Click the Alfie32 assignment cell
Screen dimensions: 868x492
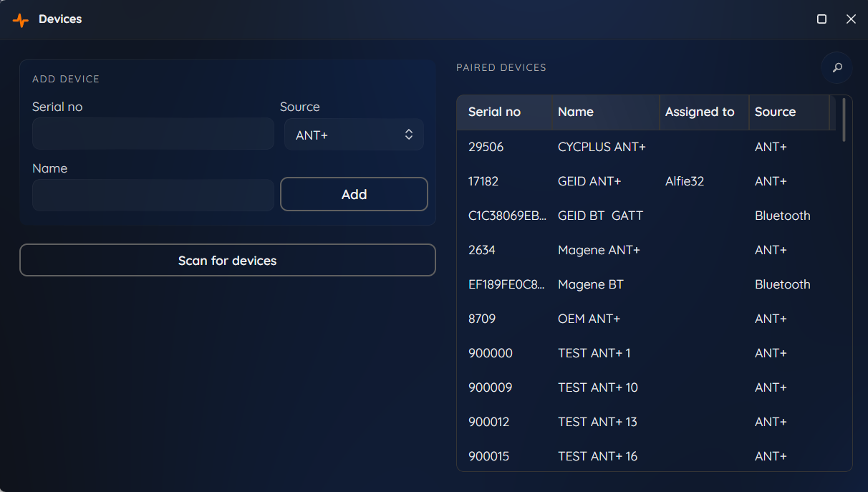click(685, 181)
